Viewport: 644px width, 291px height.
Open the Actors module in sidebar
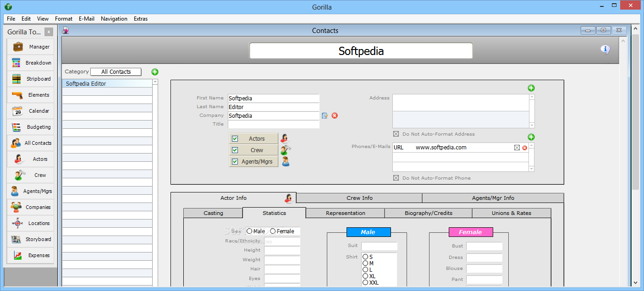(31, 159)
